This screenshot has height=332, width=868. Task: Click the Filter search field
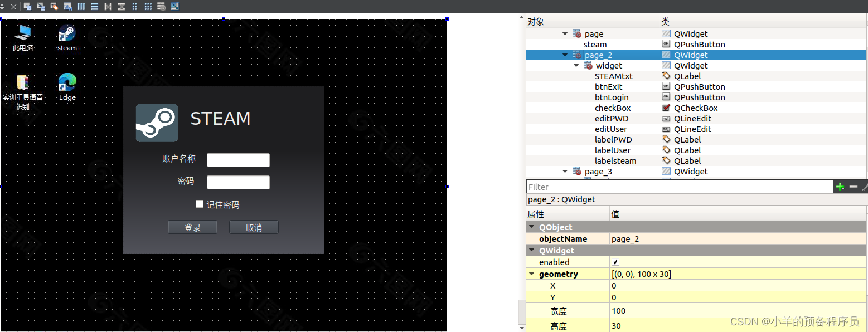680,187
